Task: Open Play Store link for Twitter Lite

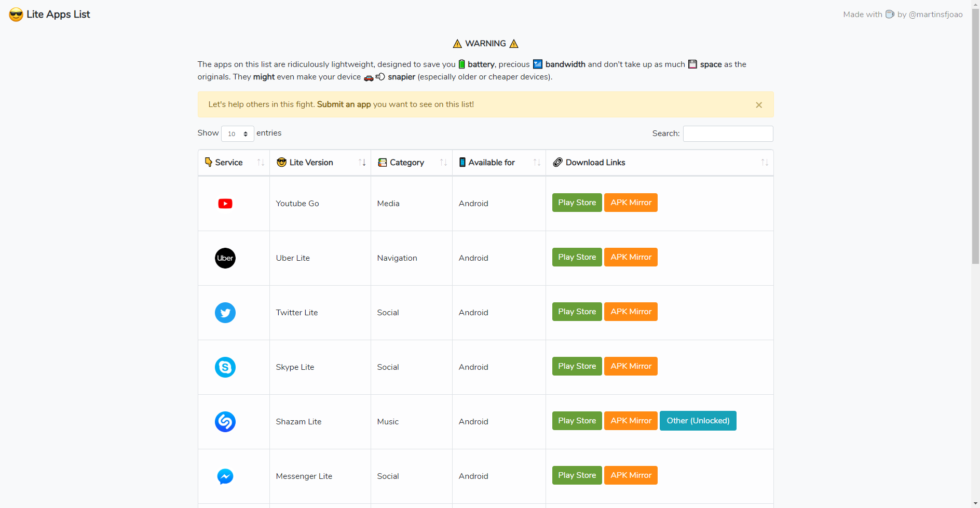Action: [577, 312]
